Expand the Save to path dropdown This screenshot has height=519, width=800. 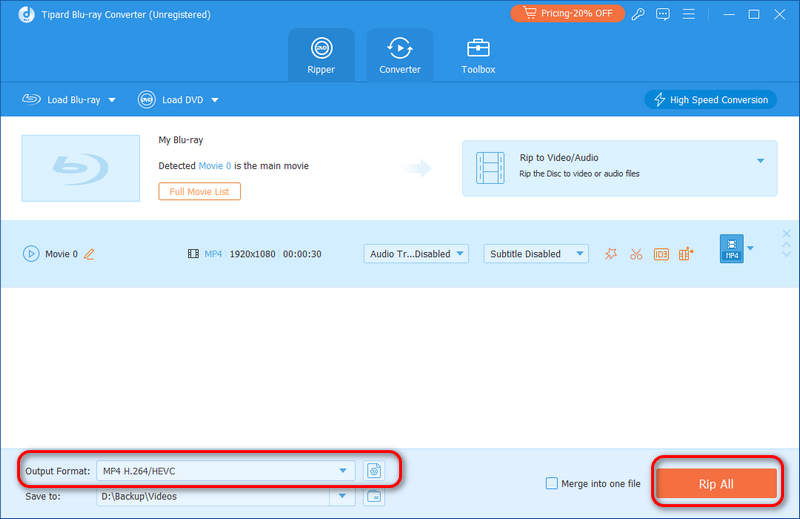(342, 496)
